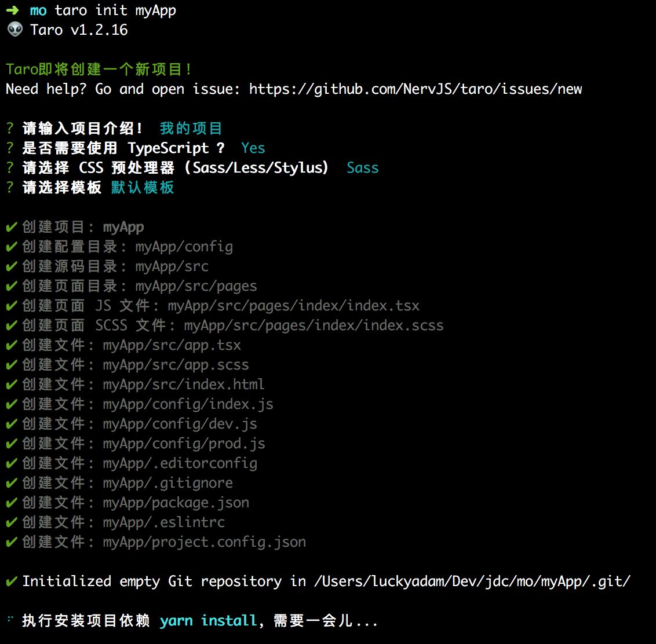Select the myApp/package.json file path
Viewport: 656px width, 644px height.
(x=176, y=502)
